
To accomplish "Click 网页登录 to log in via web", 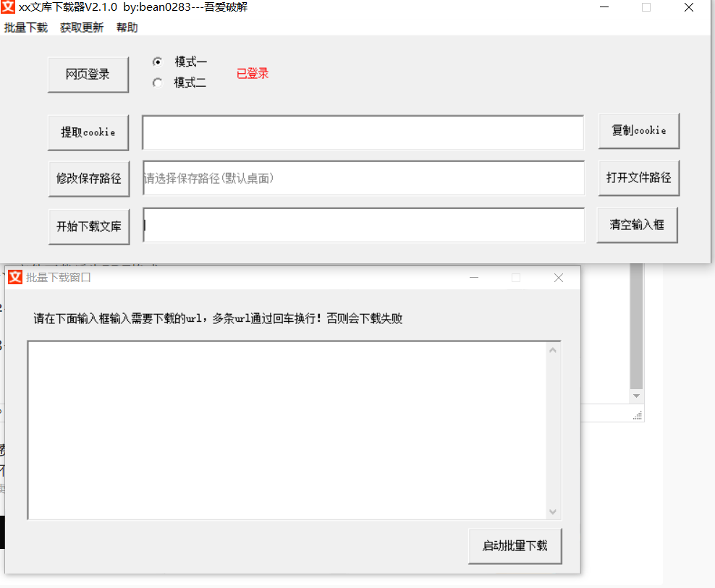I will point(88,74).
